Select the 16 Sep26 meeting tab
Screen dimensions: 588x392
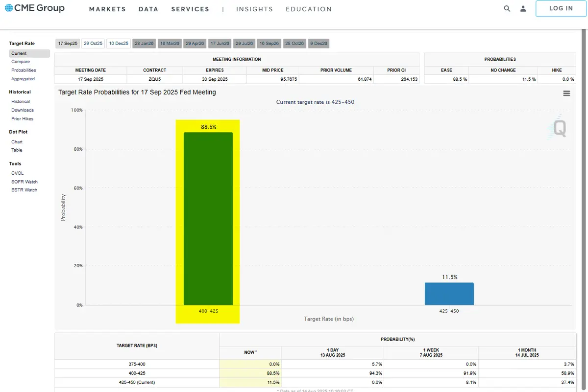(269, 44)
